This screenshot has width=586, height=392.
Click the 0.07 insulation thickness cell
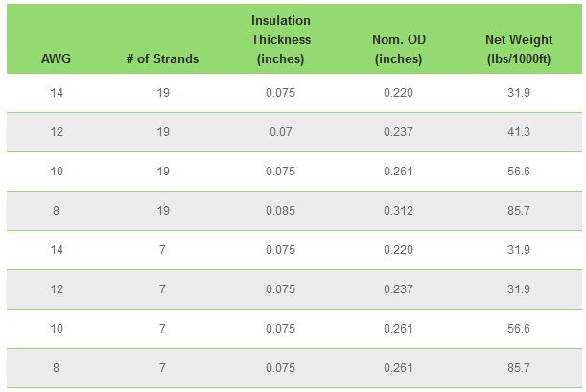coord(281,132)
